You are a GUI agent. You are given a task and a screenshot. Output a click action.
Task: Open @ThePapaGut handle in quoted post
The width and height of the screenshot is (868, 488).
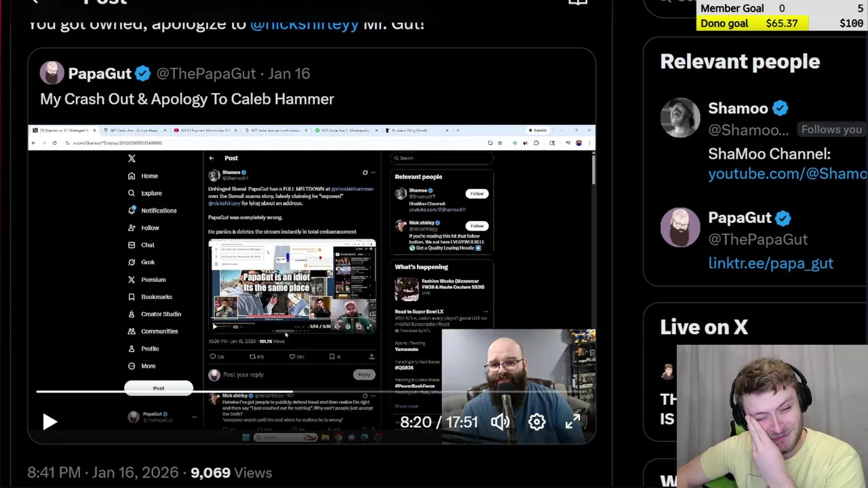coord(206,73)
